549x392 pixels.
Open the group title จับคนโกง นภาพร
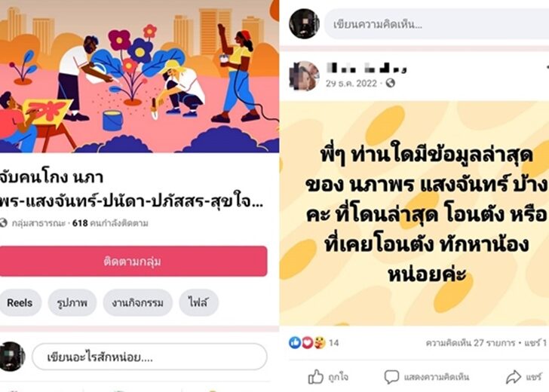tap(131, 189)
